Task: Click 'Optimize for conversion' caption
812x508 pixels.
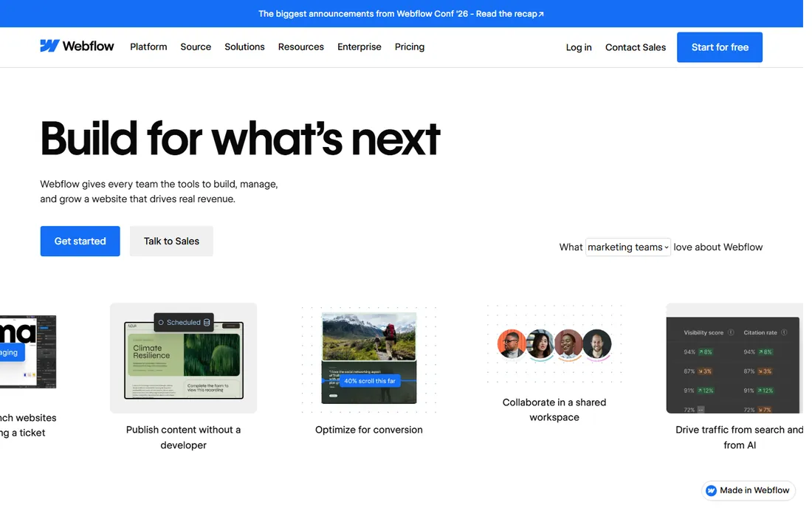Action: (x=368, y=430)
